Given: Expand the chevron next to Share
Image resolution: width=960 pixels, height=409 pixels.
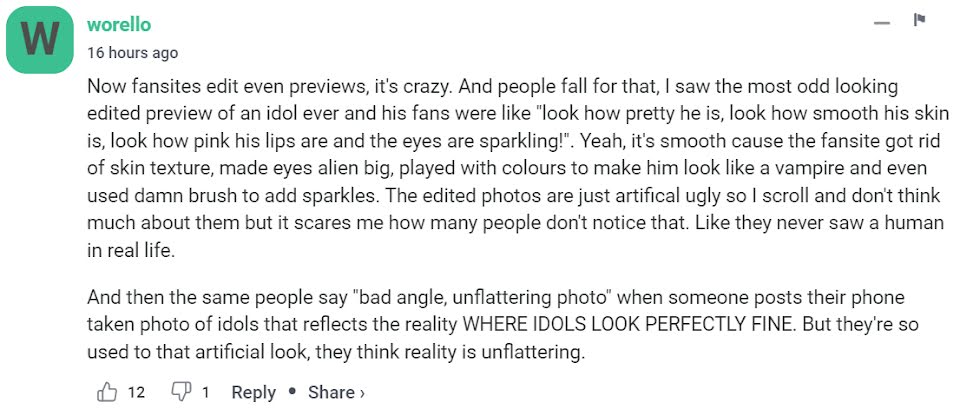Looking at the screenshot, I should [362, 394].
